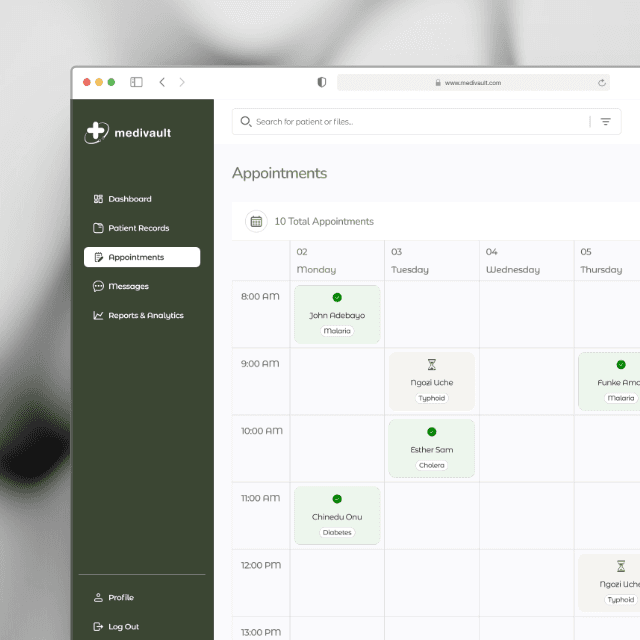Toggle the browser sidebar panel icon
This screenshot has height=640, width=640.
tap(136, 82)
